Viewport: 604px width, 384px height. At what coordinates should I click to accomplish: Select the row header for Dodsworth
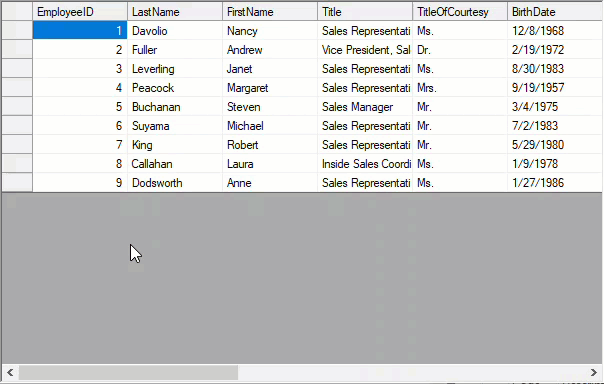point(17,183)
